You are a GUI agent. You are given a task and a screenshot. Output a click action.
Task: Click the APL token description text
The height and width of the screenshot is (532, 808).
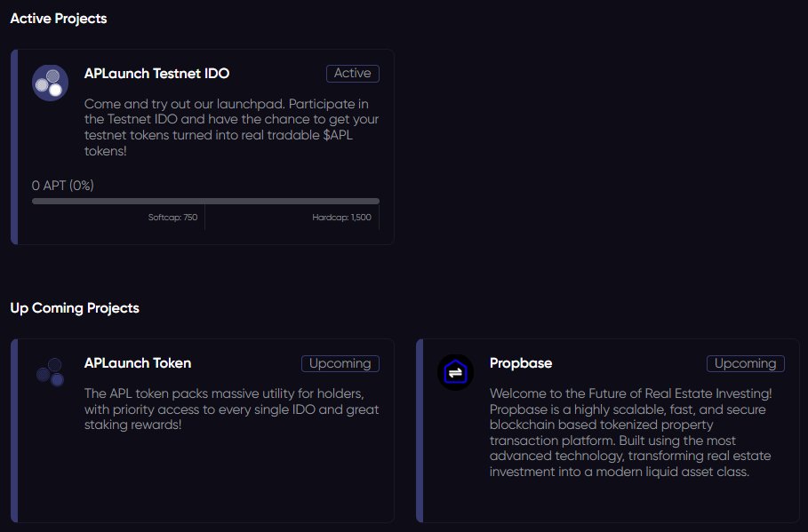pos(231,409)
